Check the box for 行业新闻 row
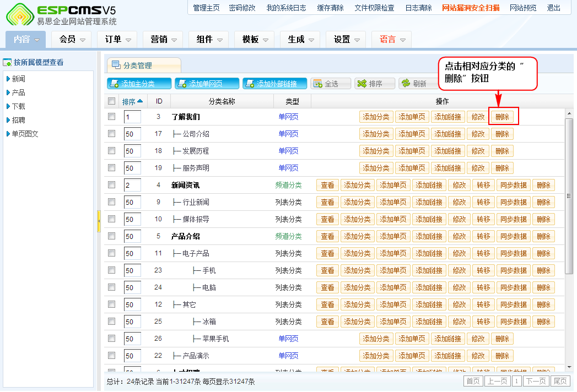 click(111, 202)
